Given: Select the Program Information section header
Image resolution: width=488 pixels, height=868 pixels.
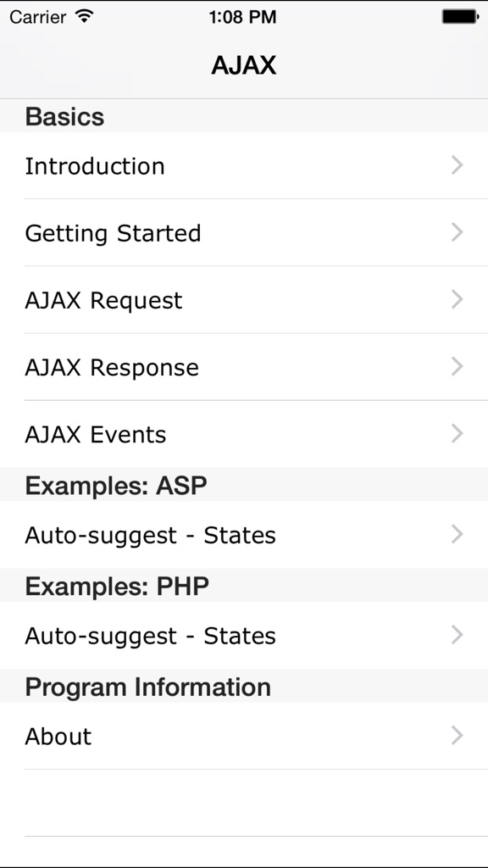Looking at the screenshot, I should 147,687.
